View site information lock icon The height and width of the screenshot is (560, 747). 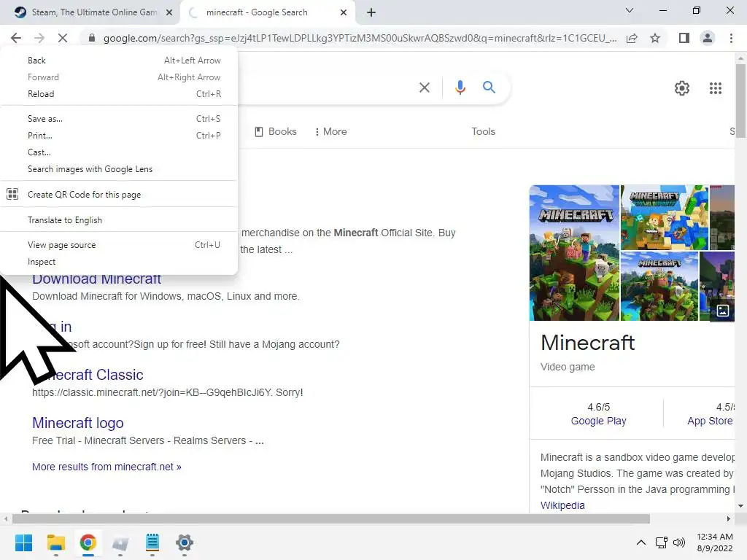[91, 38]
